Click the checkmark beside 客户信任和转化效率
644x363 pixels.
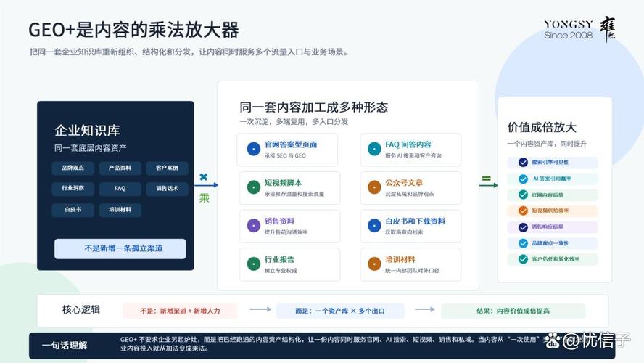(523, 259)
